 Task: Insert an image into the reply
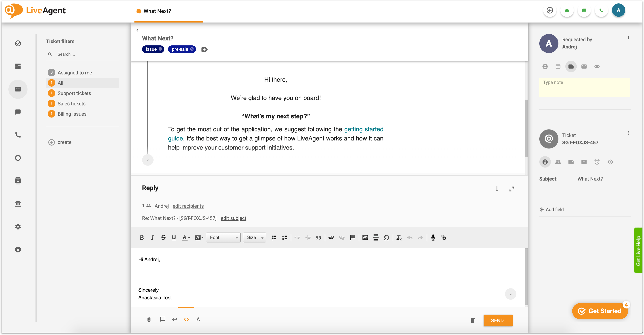pyautogui.click(x=365, y=238)
